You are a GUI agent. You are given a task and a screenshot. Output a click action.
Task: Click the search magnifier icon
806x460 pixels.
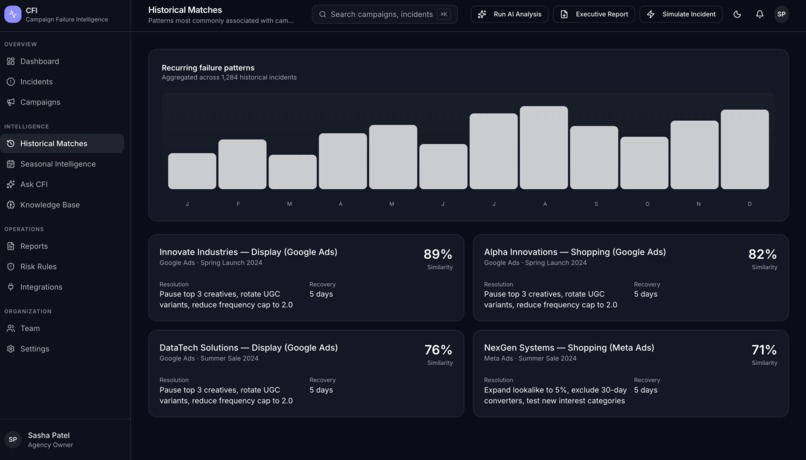pyautogui.click(x=322, y=14)
